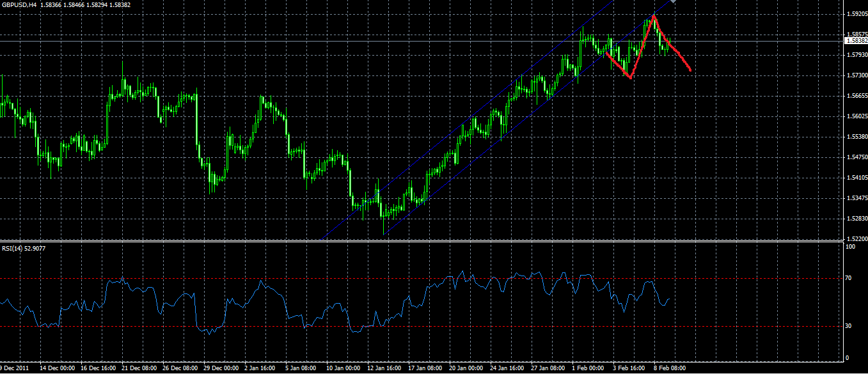Click the 1.59205 price scale label
868x374 pixels.
click(856, 13)
